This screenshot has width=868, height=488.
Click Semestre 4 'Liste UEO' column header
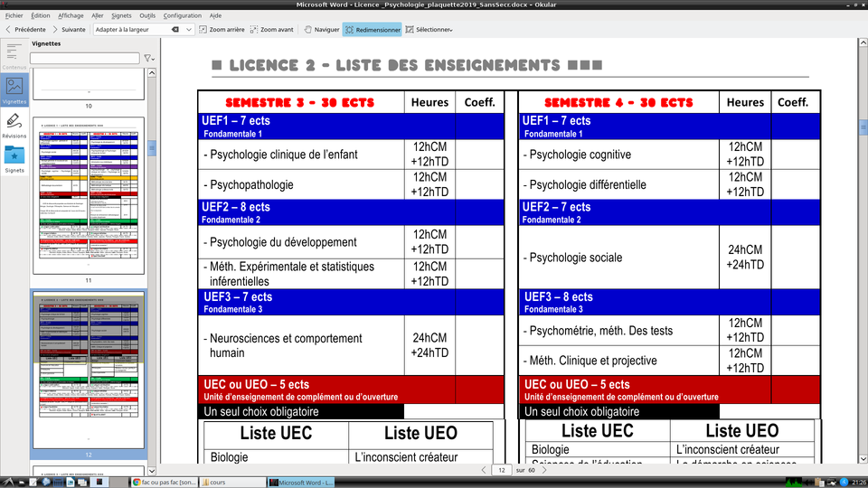(x=741, y=430)
